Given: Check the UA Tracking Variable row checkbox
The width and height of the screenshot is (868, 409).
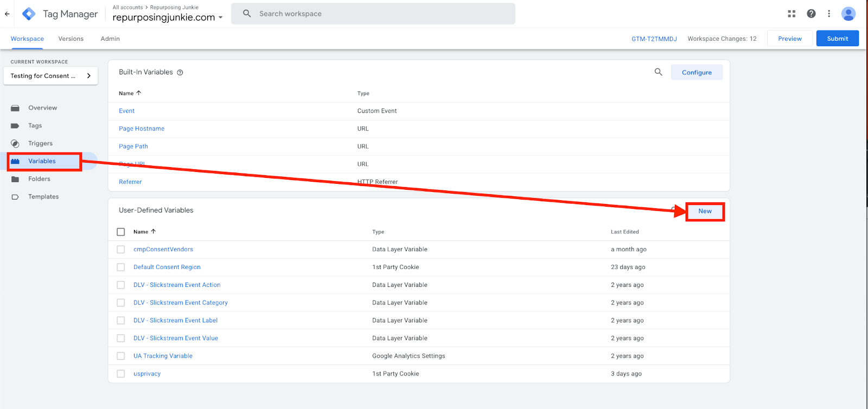Looking at the screenshot, I should tap(121, 356).
